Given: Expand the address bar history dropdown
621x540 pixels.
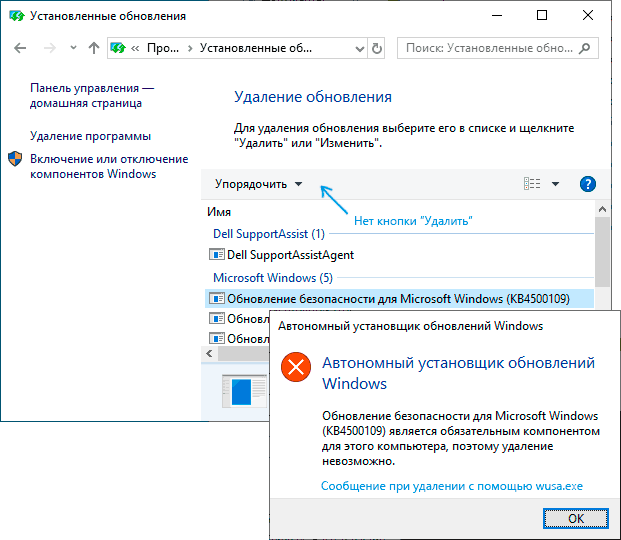Looking at the screenshot, I should [360, 48].
